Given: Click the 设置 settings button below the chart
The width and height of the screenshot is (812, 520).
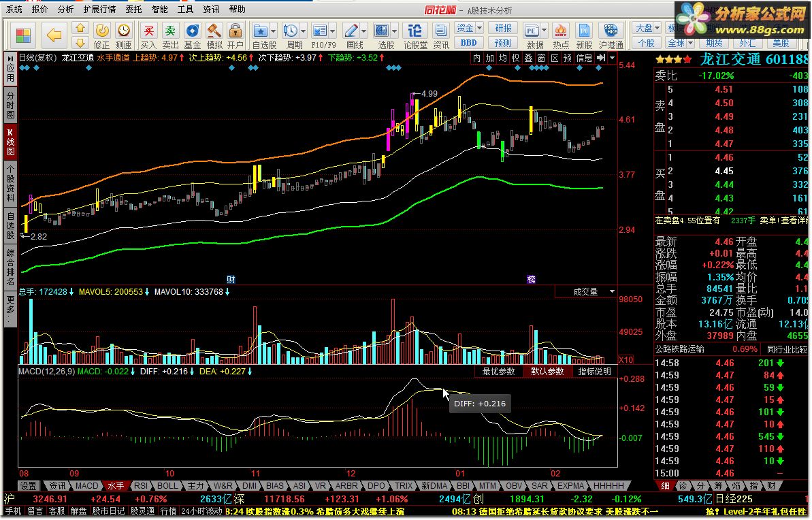Looking at the screenshot, I should 29,486.
